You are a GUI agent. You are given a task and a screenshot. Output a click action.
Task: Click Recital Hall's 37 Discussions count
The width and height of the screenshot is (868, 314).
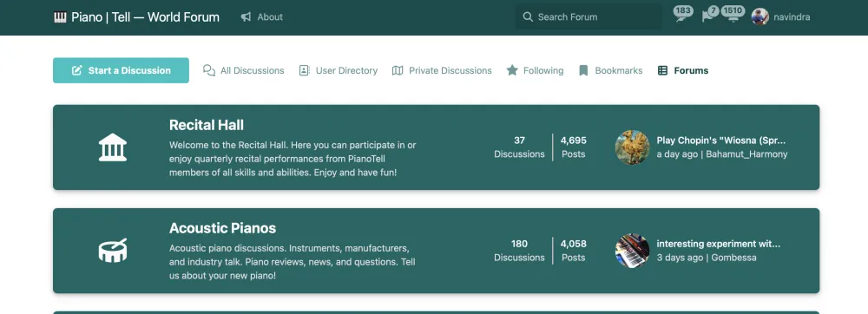coord(519,147)
